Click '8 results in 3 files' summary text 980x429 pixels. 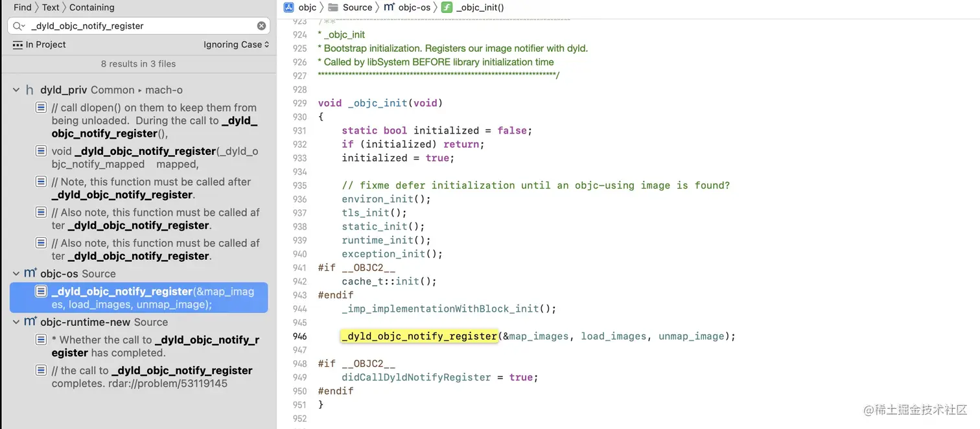(x=138, y=64)
